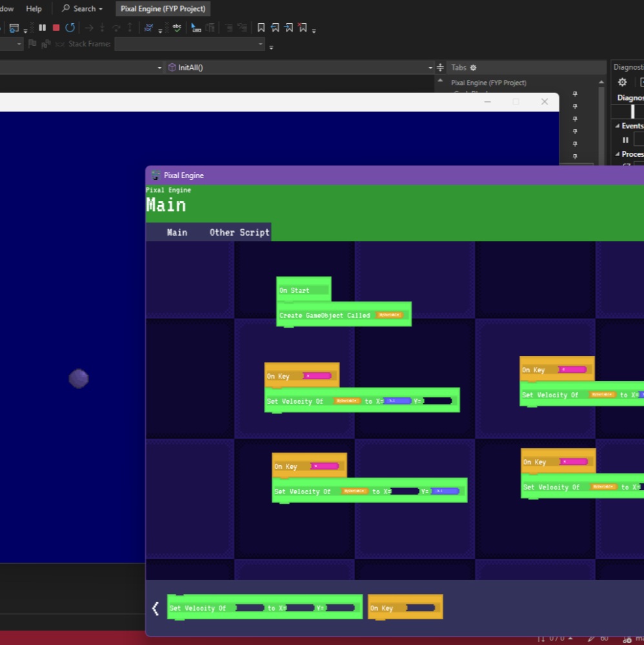Switch to the Other Script tab

[x=239, y=232]
